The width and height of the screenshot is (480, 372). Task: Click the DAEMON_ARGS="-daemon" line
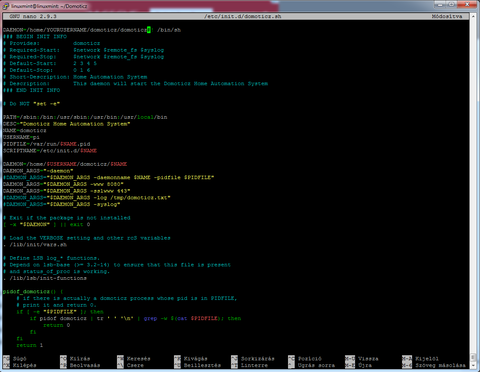[x=38, y=171]
